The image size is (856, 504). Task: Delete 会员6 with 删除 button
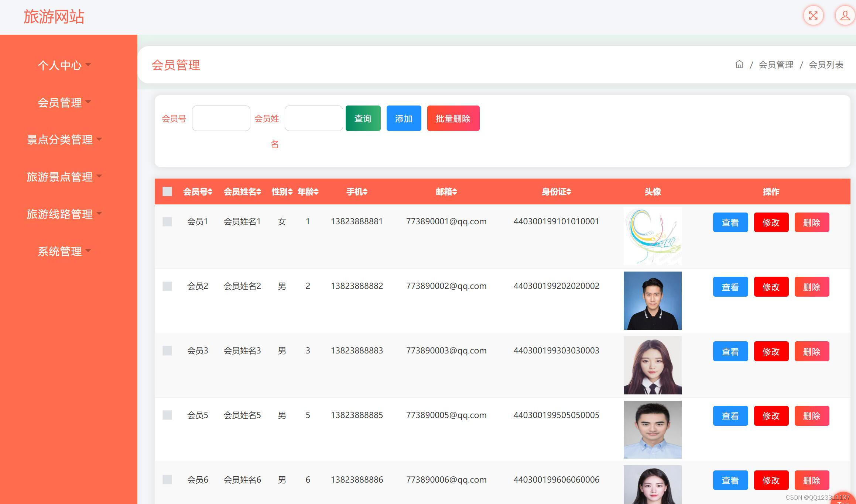click(x=812, y=480)
